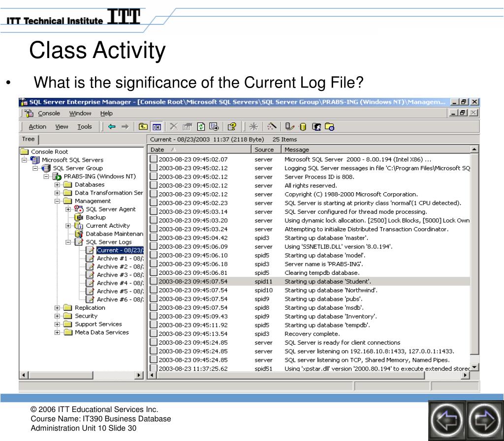The width and height of the screenshot is (504, 441).
Task: Click the Database Maintenance Plans node icon
Action: coord(79,234)
